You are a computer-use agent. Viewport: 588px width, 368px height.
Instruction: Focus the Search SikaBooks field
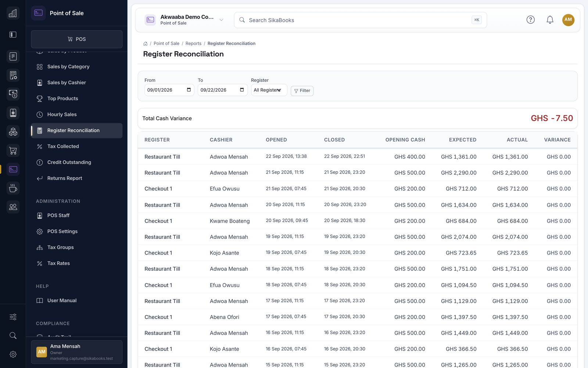click(360, 20)
